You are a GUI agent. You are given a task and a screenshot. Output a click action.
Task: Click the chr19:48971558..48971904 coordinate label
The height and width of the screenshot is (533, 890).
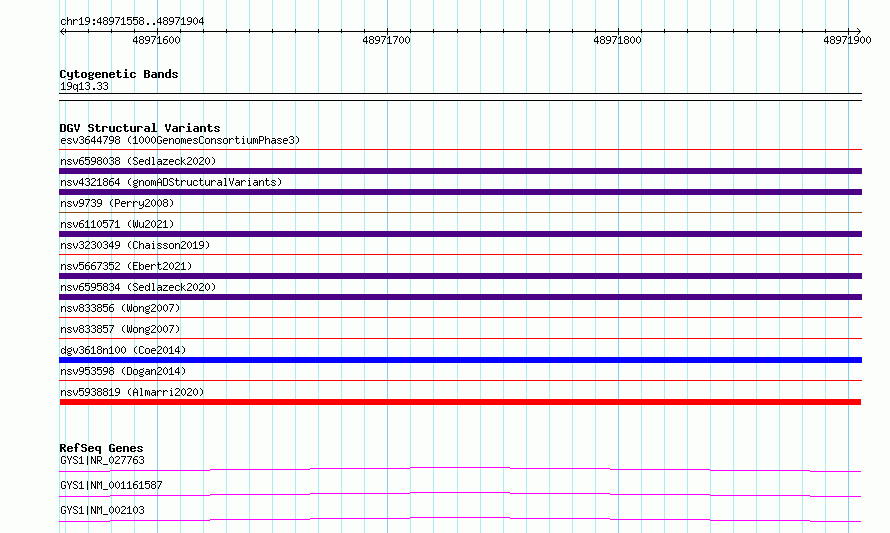click(x=132, y=21)
